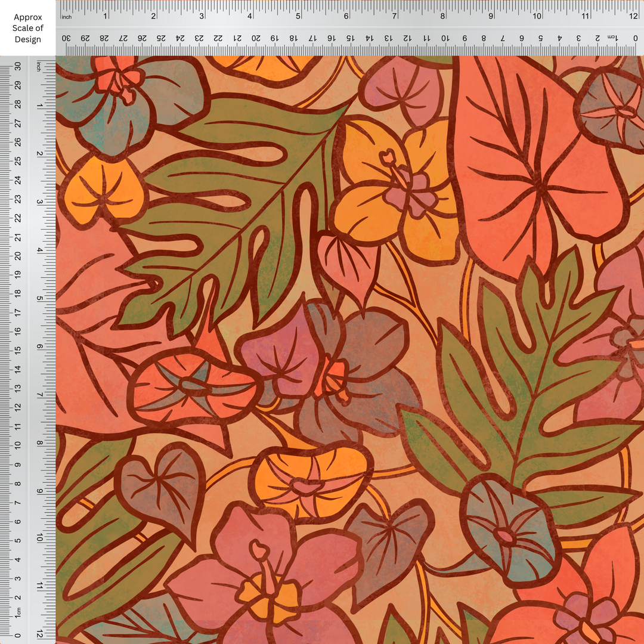644x644 pixels.
Task: Click the 9 inch mark on vertical ruler
Action: tap(39, 491)
